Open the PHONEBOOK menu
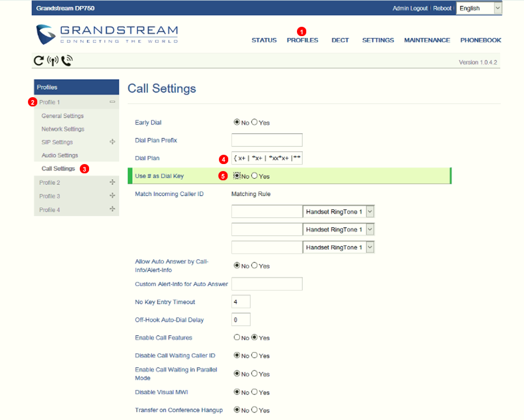Screen dimensions: 524x420 click(480, 40)
